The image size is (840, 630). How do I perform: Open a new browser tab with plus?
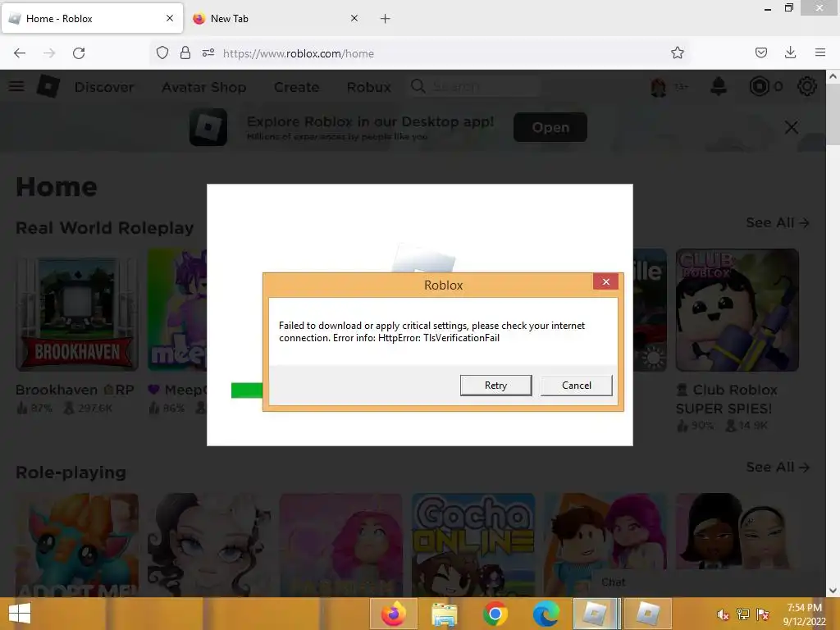click(x=386, y=19)
